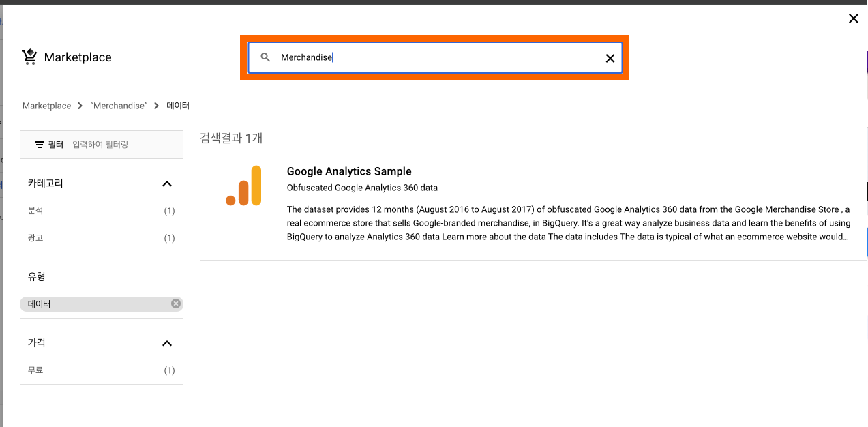The height and width of the screenshot is (427, 868).
Task: Open the "Merchandise" breadcrumb link
Action: click(119, 106)
